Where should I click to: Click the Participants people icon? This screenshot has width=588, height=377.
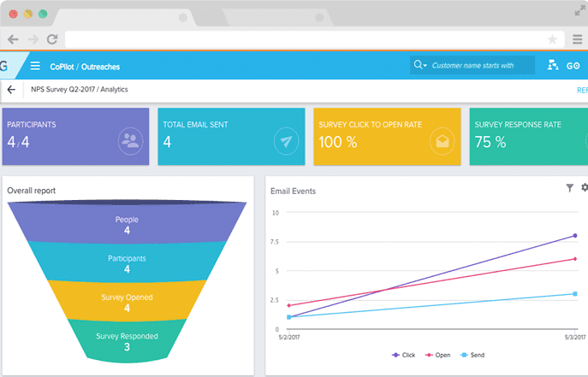pyautogui.click(x=130, y=141)
